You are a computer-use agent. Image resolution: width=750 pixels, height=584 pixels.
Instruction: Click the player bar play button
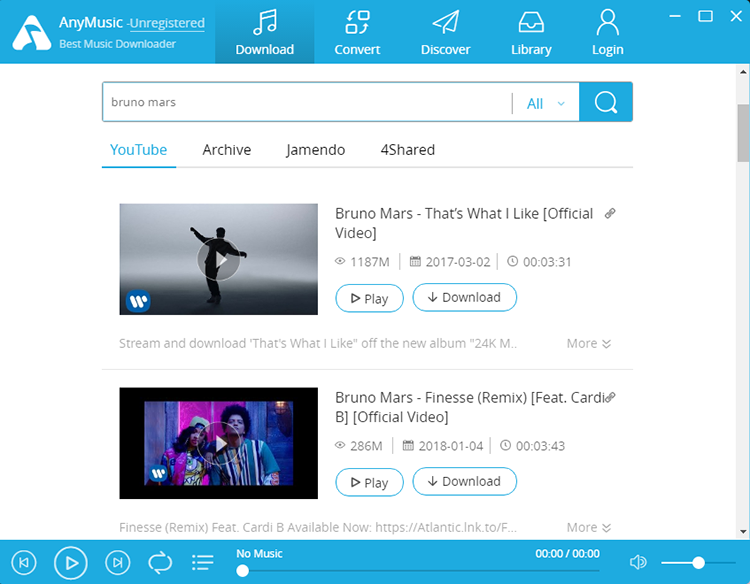[71, 563]
